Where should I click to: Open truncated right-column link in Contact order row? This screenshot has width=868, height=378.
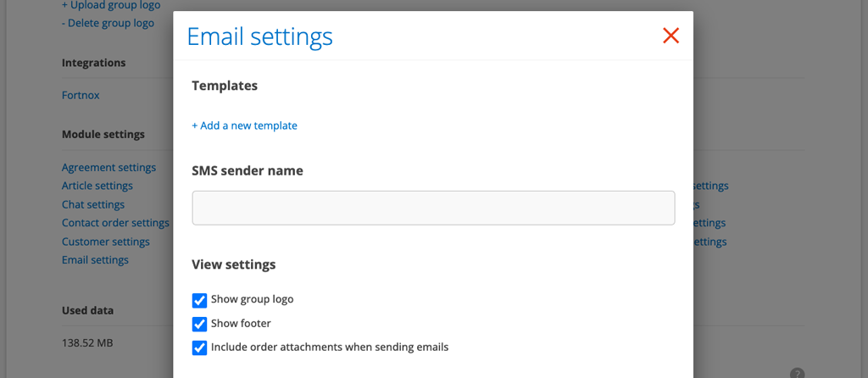click(709, 223)
